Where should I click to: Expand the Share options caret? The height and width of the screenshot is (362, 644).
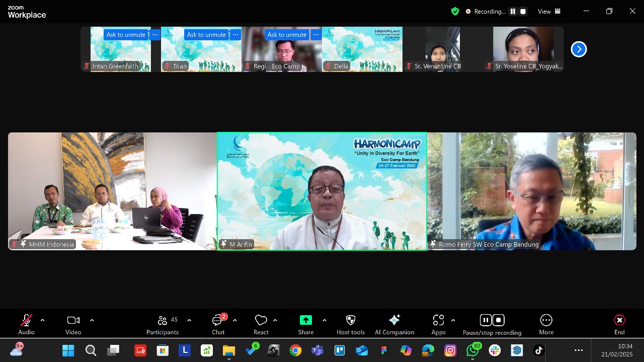[324, 320]
